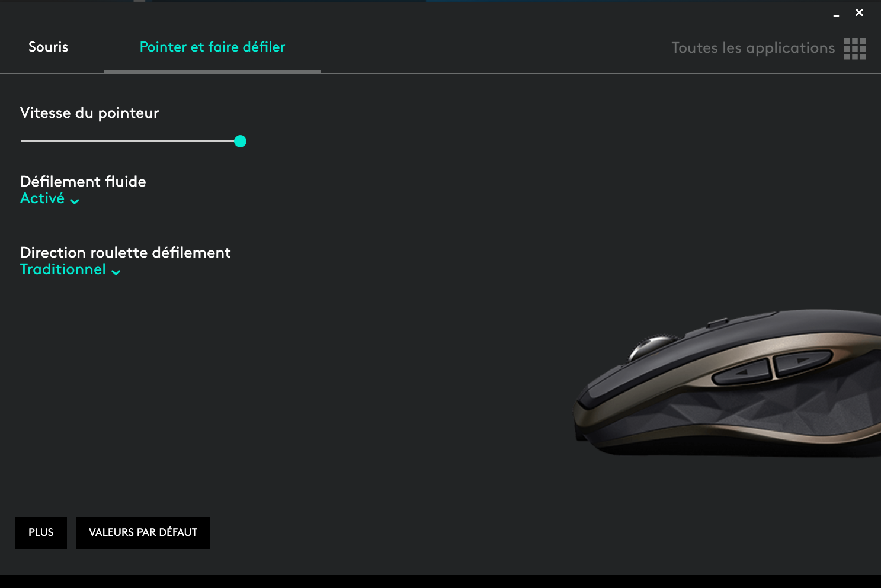Select the Pointer et faire défiler tab
The height and width of the screenshot is (588, 881).
pos(212,47)
